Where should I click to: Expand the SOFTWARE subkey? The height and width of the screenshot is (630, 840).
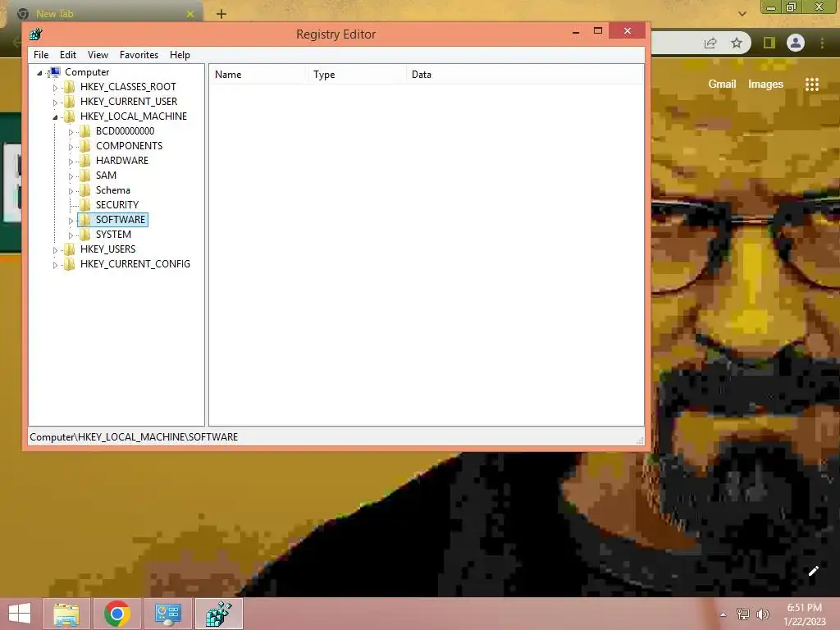pos(71,221)
